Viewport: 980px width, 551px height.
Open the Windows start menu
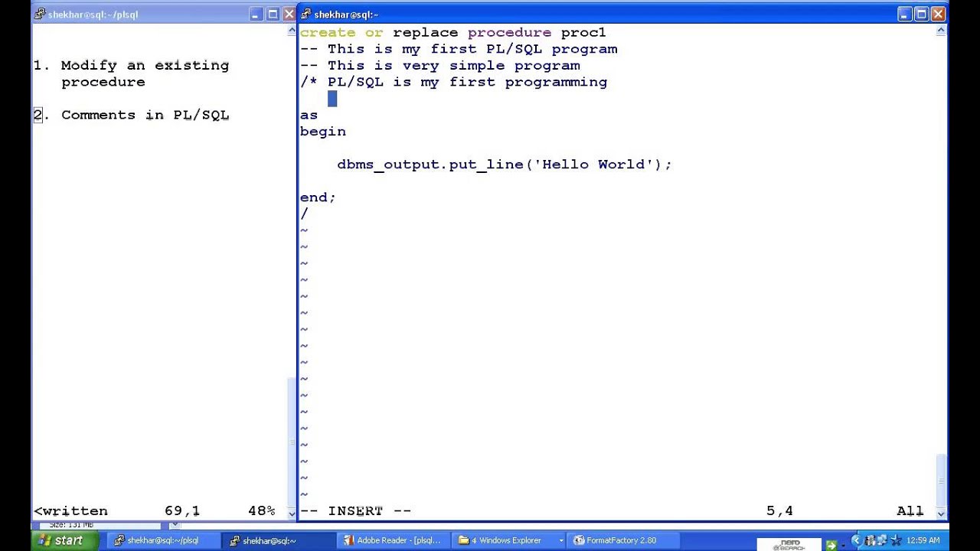pos(64,540)
